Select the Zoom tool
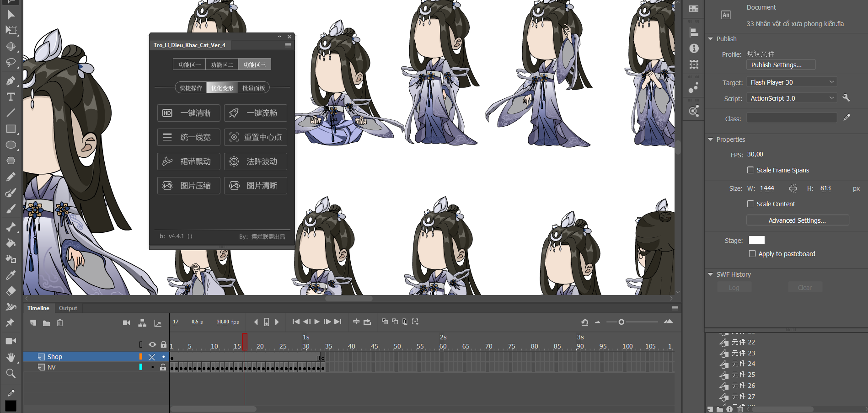 [11, 374]
